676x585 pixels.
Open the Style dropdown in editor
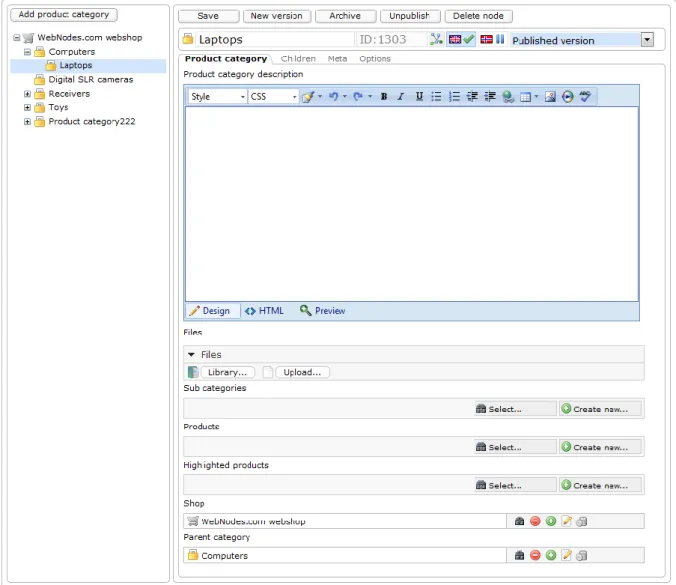(218, 97)
